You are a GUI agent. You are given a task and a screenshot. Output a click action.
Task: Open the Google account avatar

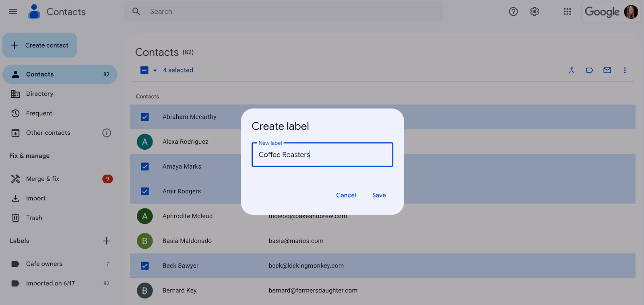[631, 12]
